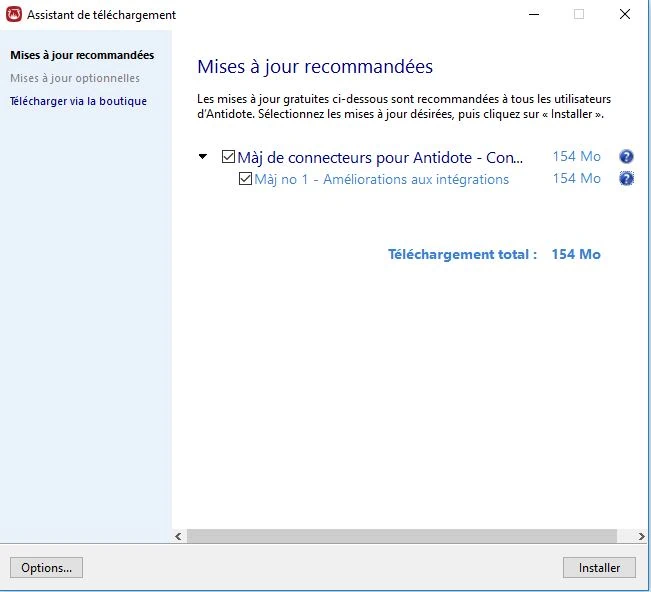Open Télécharger via la boutique link

[78, 101]
